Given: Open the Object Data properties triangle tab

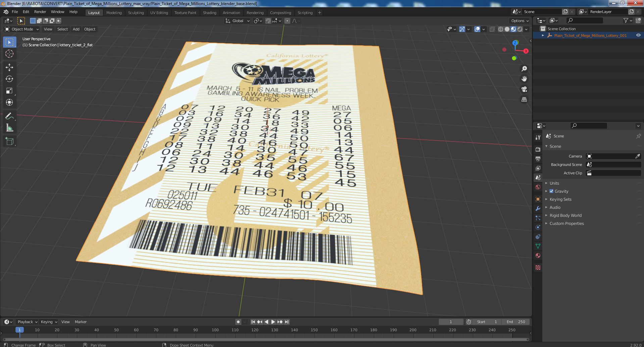Looking at the screenshot, I should click(538, 246).
